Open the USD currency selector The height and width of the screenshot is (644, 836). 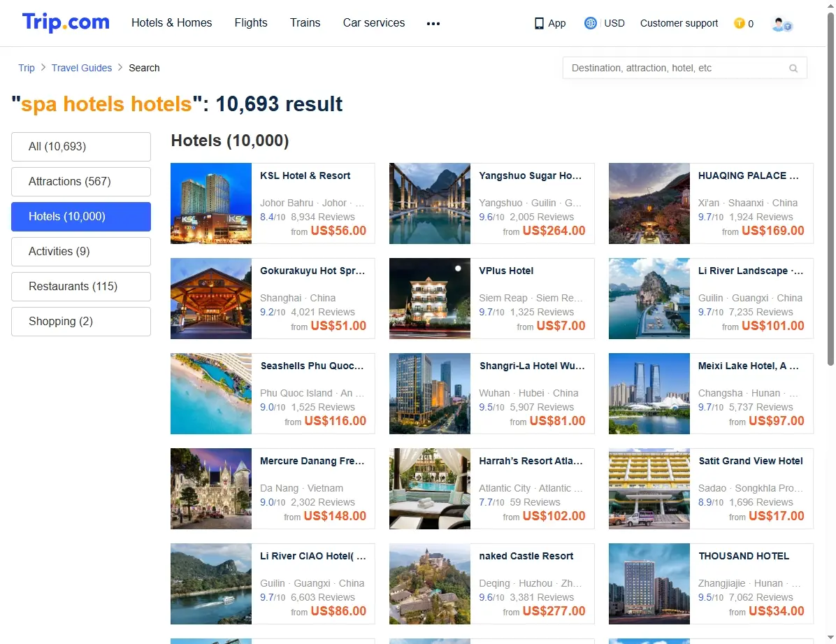(614, 23)
